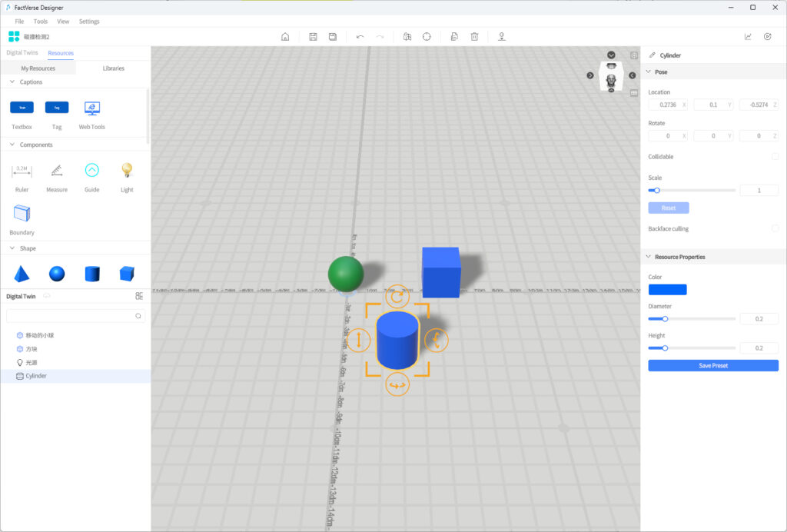This screenshot has height=532, width=787.
Task: Click the Scale slider handle
Action: (656, 190)
